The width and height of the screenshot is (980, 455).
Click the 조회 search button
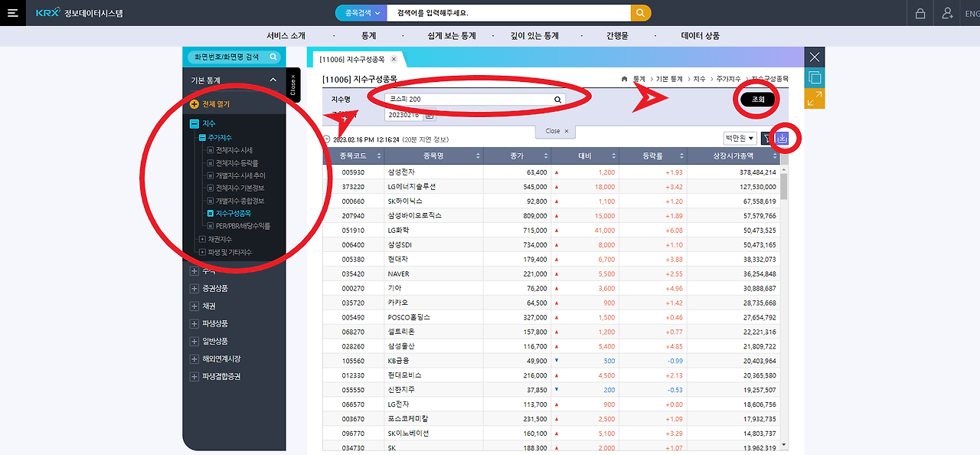click(x=758, y=100)
